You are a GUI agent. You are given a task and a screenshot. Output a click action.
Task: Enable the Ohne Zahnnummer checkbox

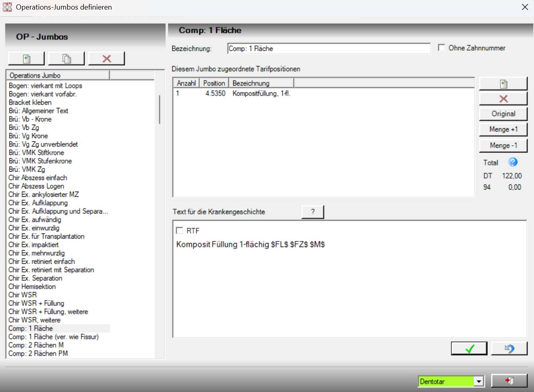tap(441, 48)
